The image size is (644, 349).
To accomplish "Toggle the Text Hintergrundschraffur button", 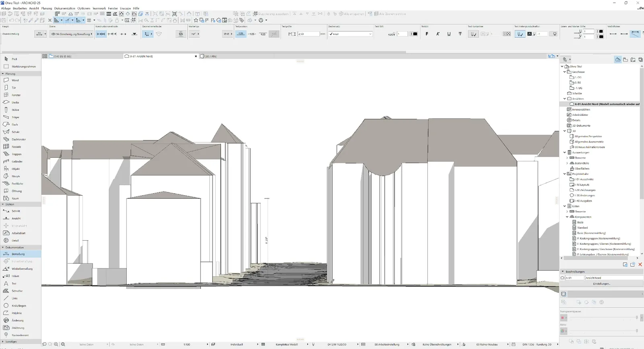I will [x=520, y=34].
